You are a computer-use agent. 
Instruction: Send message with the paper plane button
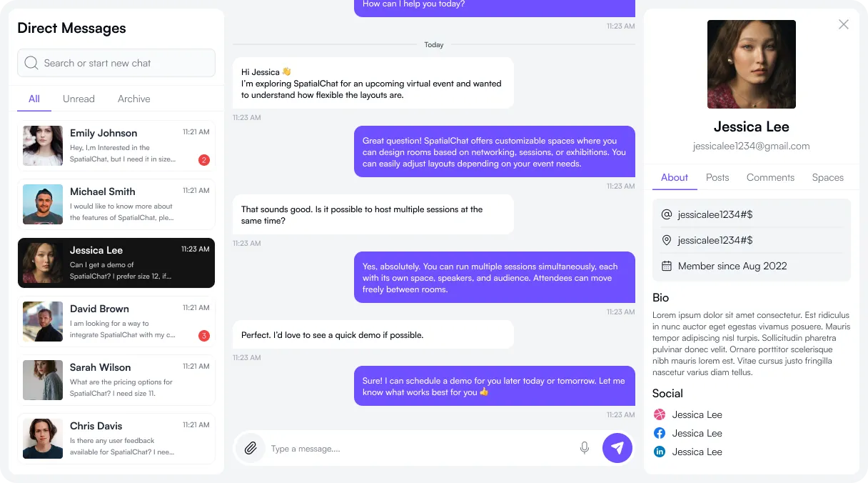click(617, 448)
